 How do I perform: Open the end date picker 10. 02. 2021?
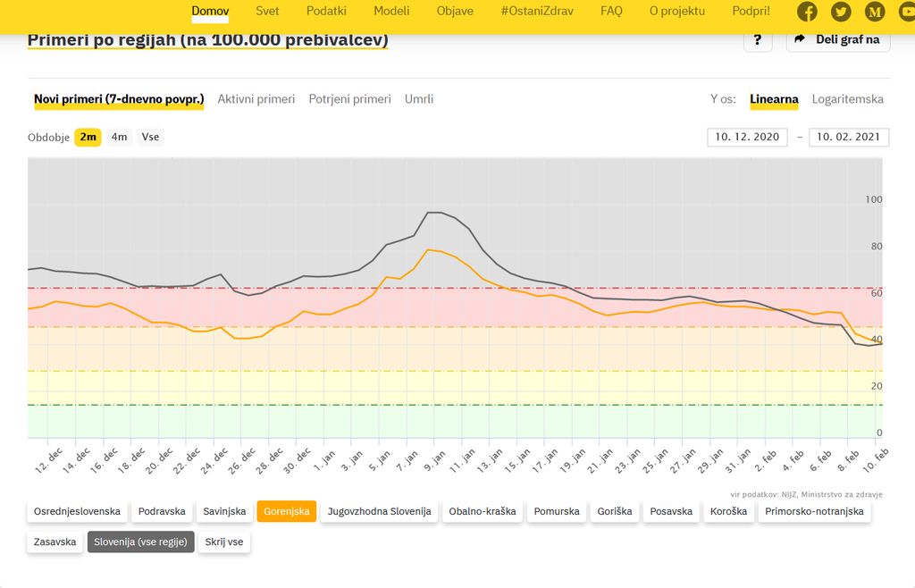click(x=848, y=137)
